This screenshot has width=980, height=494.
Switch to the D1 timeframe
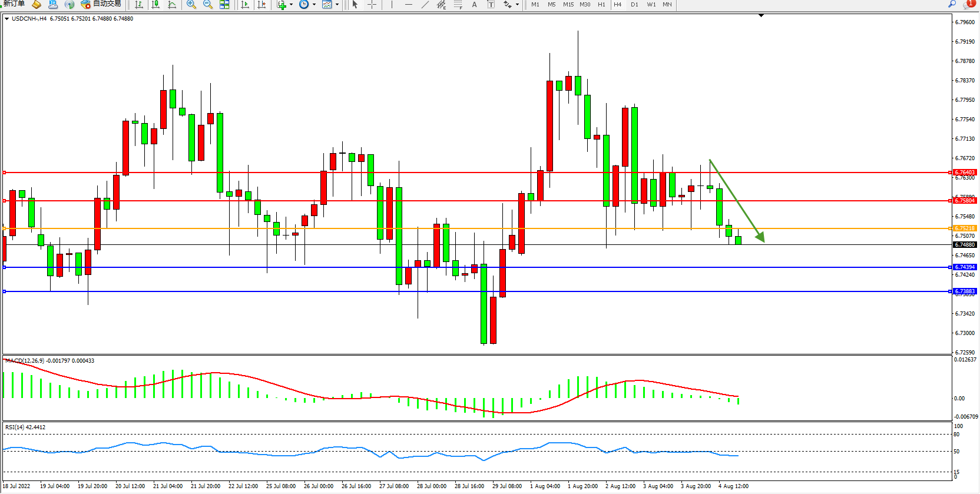point(634,5)
